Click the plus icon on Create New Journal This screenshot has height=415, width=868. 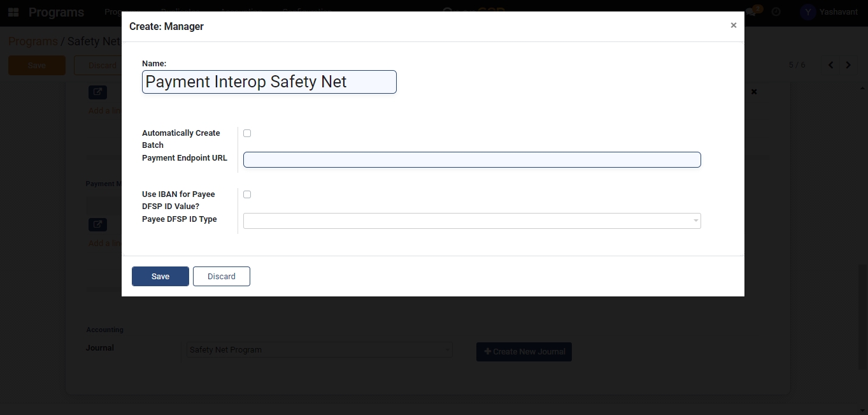(488, 351)
